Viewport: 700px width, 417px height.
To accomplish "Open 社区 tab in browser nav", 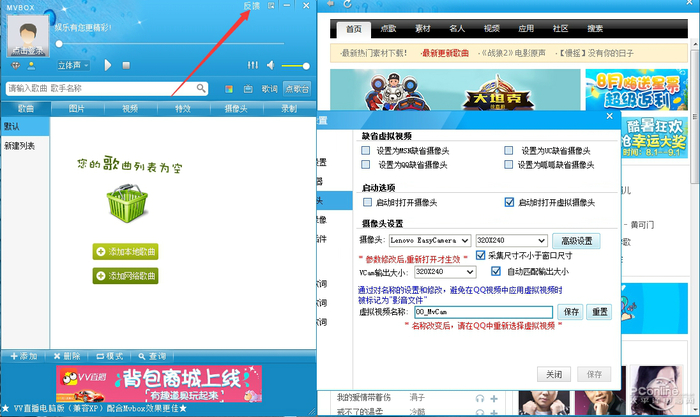I will coord(560,29).
